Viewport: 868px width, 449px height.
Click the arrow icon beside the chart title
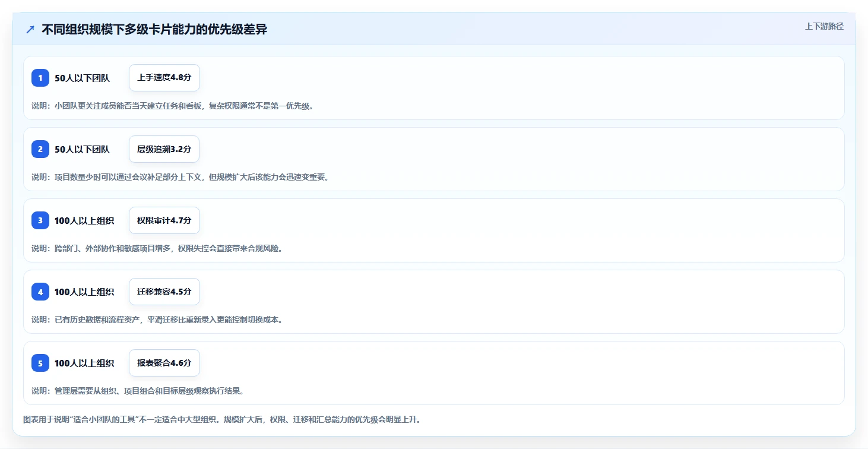(30, 30)
